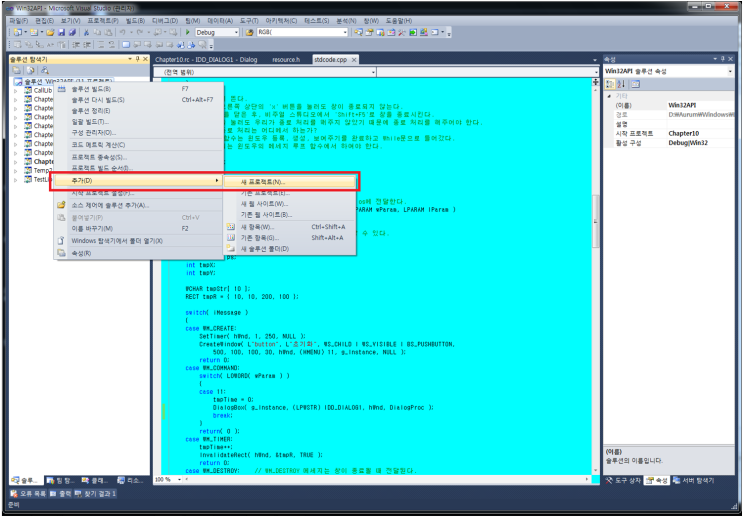This screenshot has width=743, height=517.
Task: Click the Cut scissors icon
Action: click(x=86, y=32)
